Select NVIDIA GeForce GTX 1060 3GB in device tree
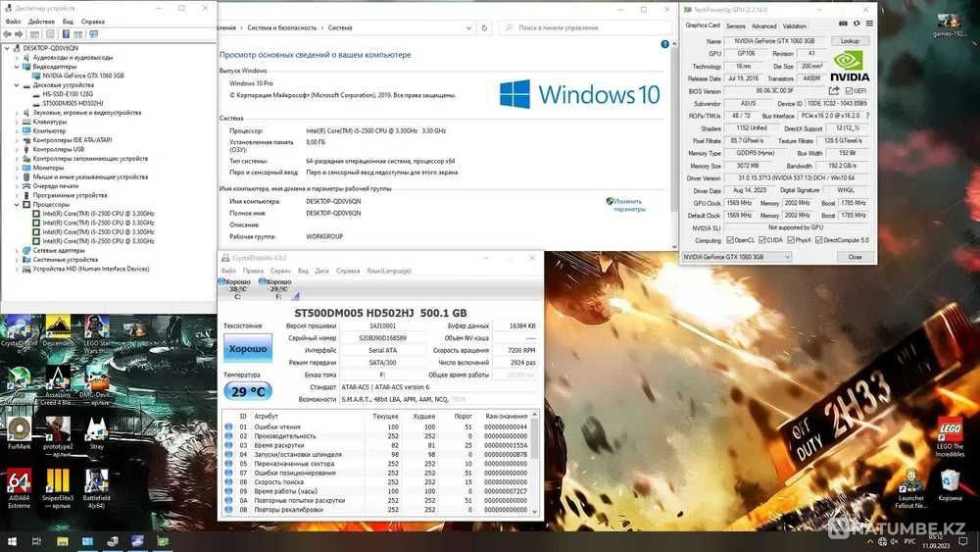This screenshot has height=552, width=980. click(x=82, y=75)
